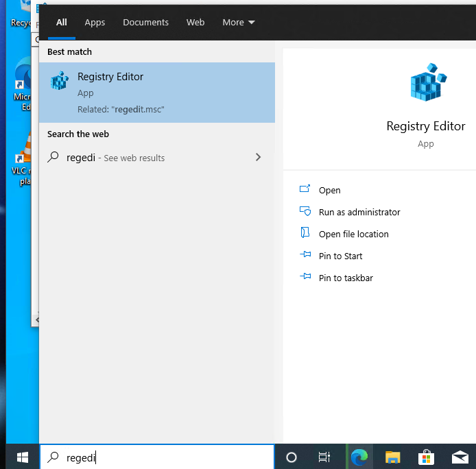Open File Explorer from the taskbar
The image size is (476, 469).
click(x=392, y=457)
